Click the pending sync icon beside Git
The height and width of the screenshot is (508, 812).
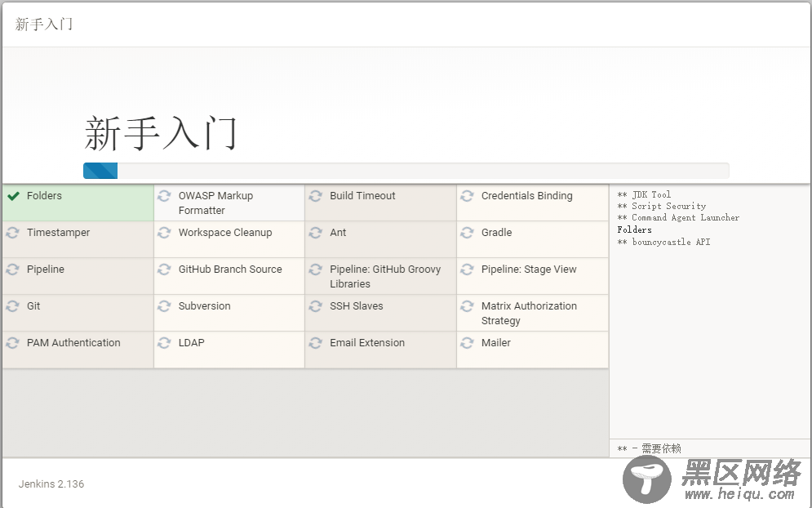pos(12,306)
